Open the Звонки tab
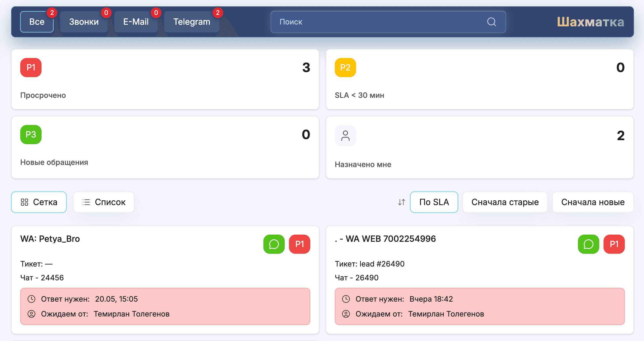The width and height of the screenshot is (644, 341). 84,22
